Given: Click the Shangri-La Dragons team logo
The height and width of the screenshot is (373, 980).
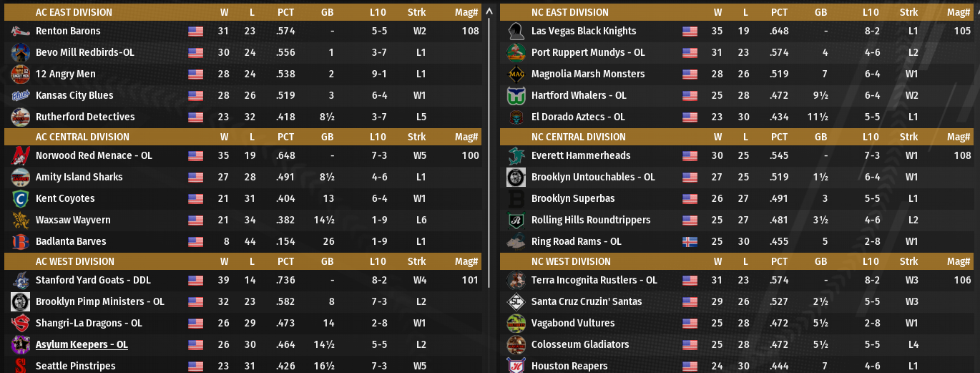Looking at the screenshot, I should tap(20, 324).
